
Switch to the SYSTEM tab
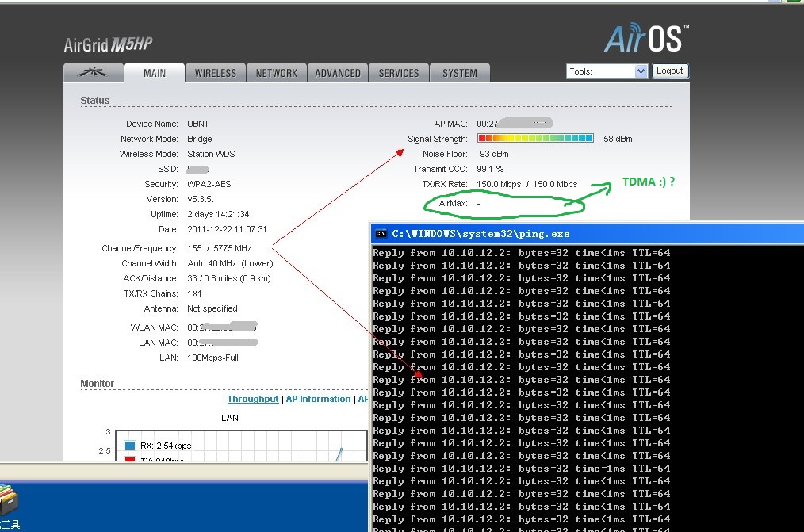tap(460, 73)
